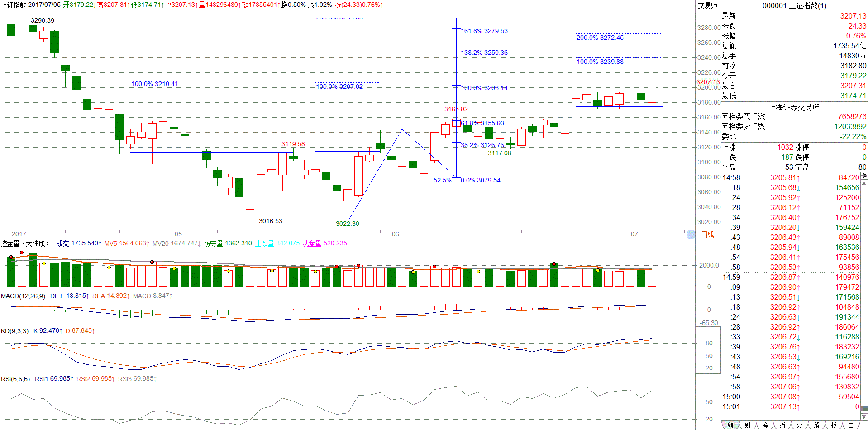Switch to the 解 analysis tab
Viewport: 868px width, 430px height.
pos(816,425)
